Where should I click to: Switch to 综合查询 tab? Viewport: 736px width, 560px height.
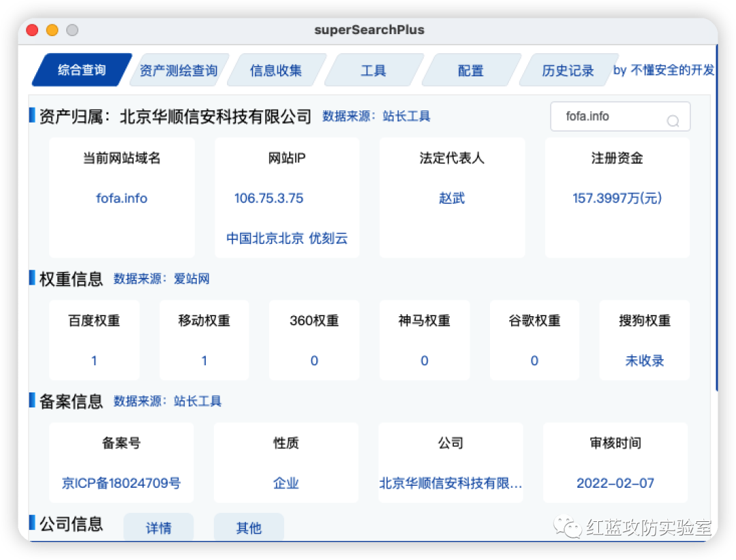[x=82, y=70]
